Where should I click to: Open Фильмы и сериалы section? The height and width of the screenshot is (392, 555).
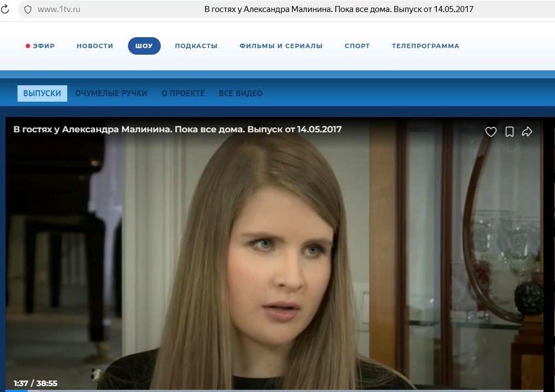(x=281, y=46)
